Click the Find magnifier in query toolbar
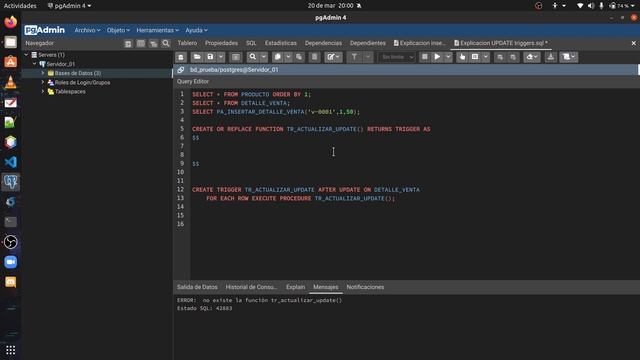The width and height of the screenshot is (640, 360). click(x=253, y=57)
